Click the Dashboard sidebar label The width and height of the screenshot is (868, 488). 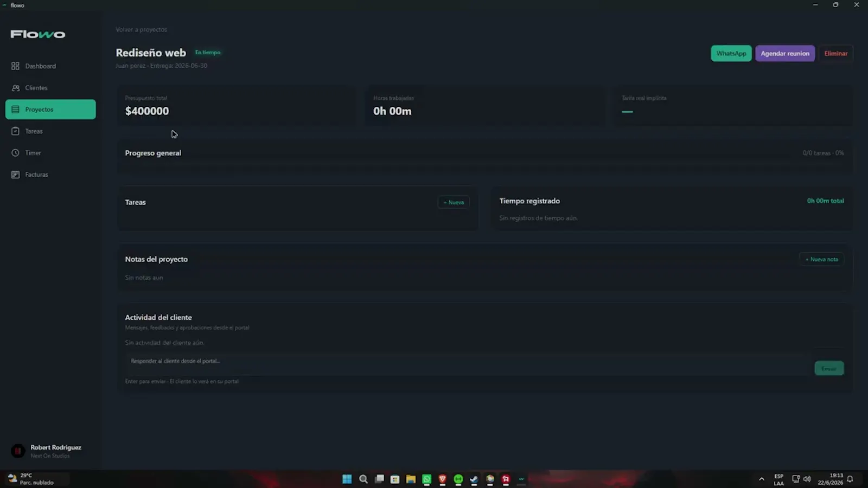pyautogui.click(x=41, y=66)
